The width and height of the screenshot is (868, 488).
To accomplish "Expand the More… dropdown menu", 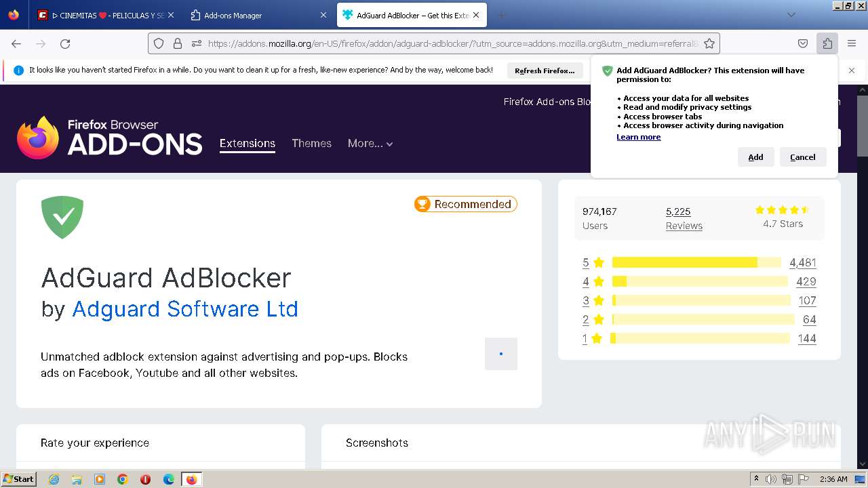I will tap(370, 144).
